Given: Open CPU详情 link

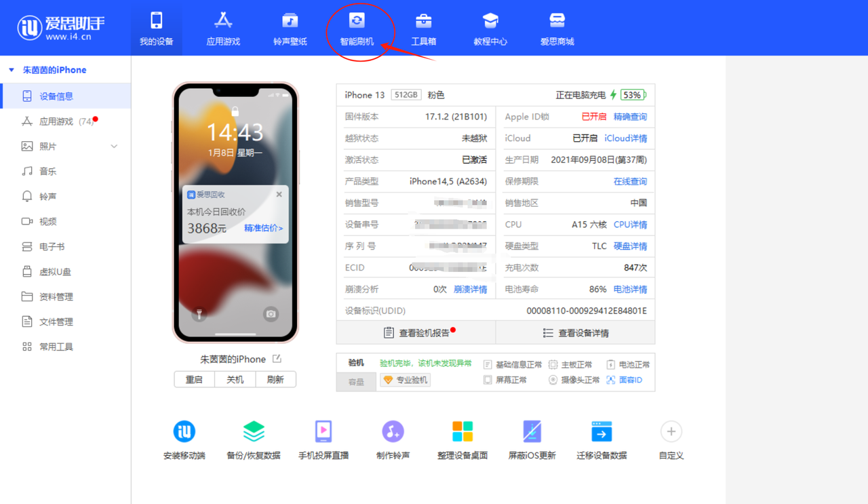Looking at the screenshot, I should point(630,225).
